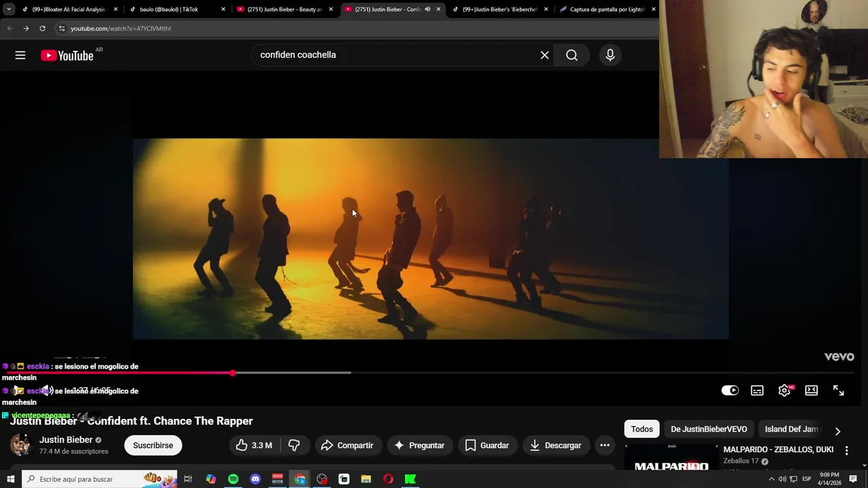This screenshot has width=868, height=488.
Task: Download the video with Descargar
Action: pos(555,445)
